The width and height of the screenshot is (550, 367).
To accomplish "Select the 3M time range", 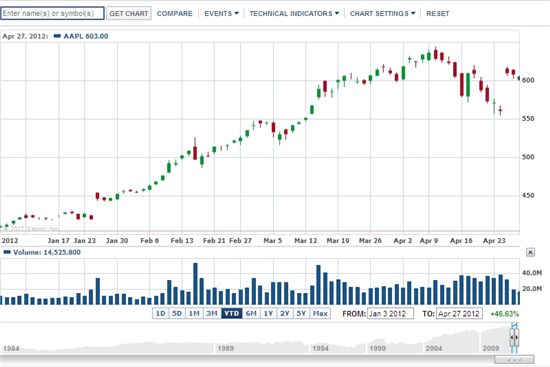I will [x=212, y=313].
